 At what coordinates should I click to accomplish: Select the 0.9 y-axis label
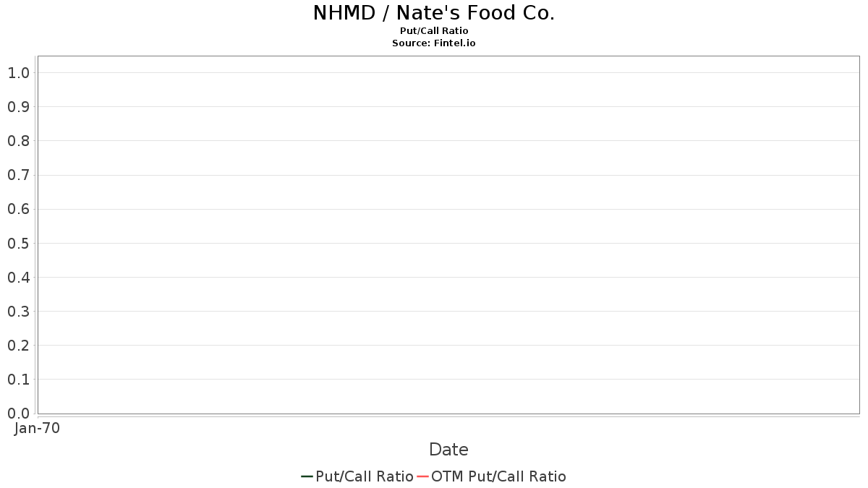[18, 107]
